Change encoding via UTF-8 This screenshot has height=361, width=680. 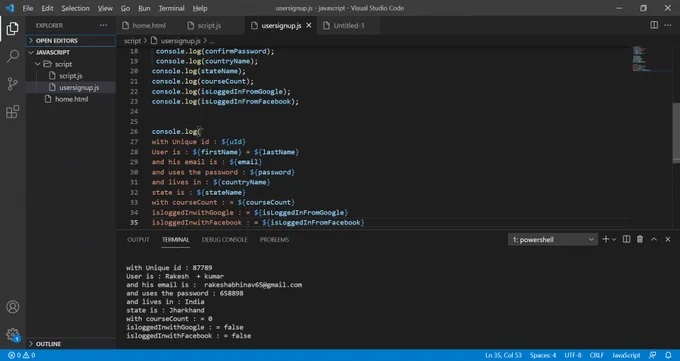coord(573,355)
